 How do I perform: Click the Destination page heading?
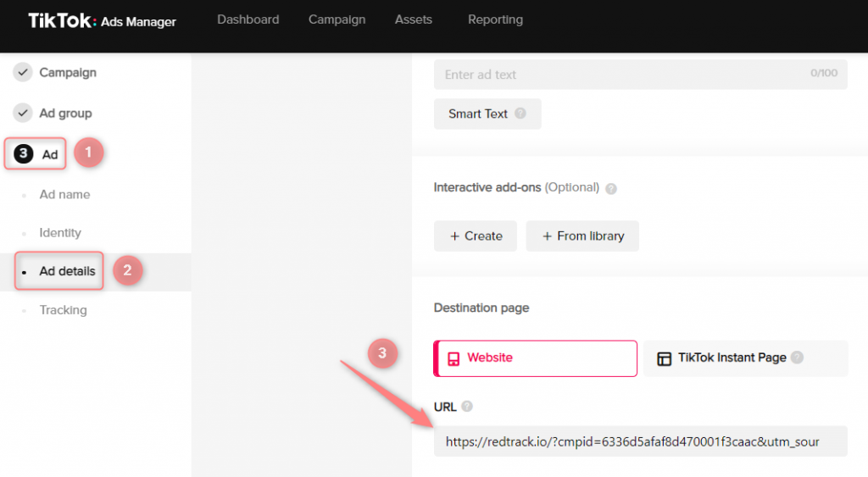tap(481, 308)
